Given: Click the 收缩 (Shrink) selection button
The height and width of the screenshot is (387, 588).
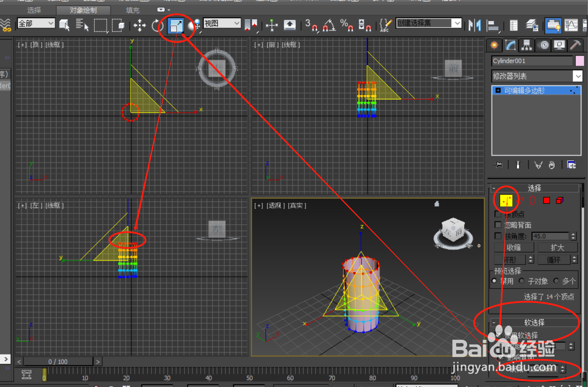Looking at the screenshot, I should point(514,247).
